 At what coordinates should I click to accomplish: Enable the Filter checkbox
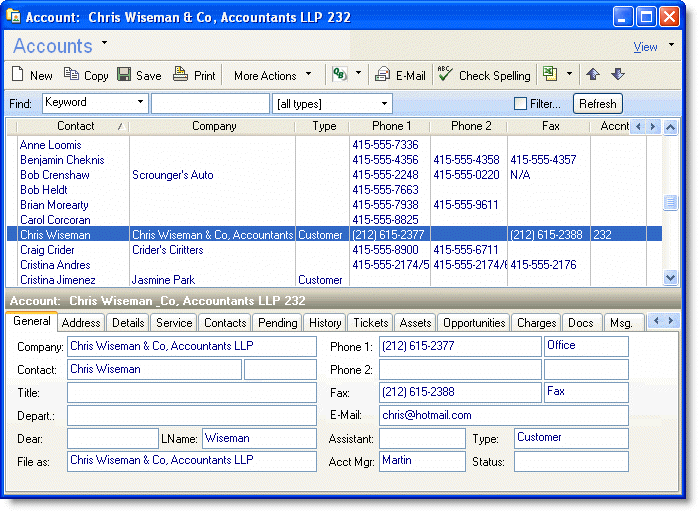520,104
